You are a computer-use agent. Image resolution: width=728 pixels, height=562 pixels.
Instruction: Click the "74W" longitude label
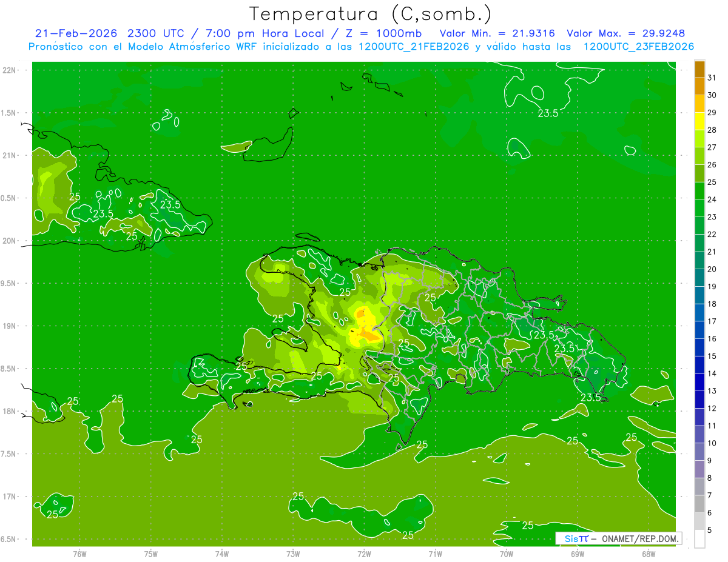coord(221,554)
